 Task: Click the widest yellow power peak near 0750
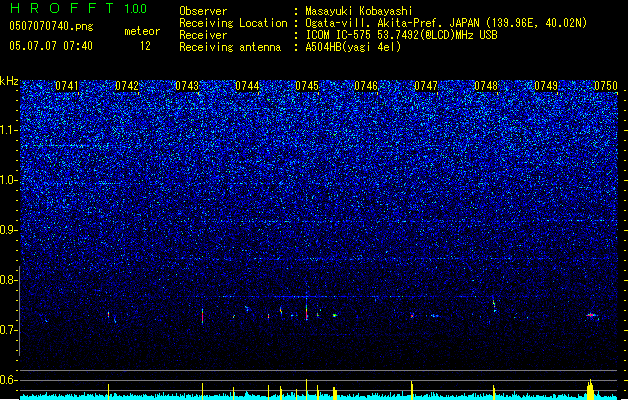(x=590, y=390)
